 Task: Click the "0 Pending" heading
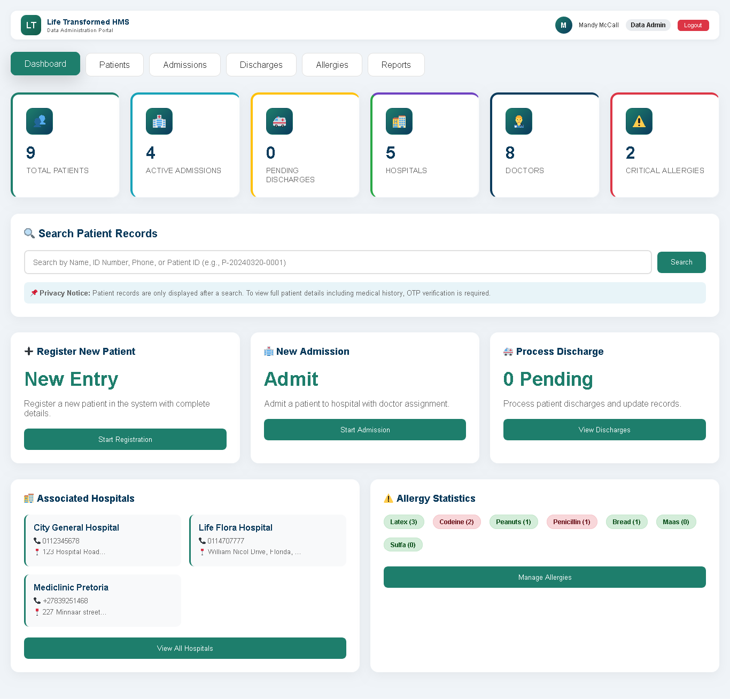548,379
